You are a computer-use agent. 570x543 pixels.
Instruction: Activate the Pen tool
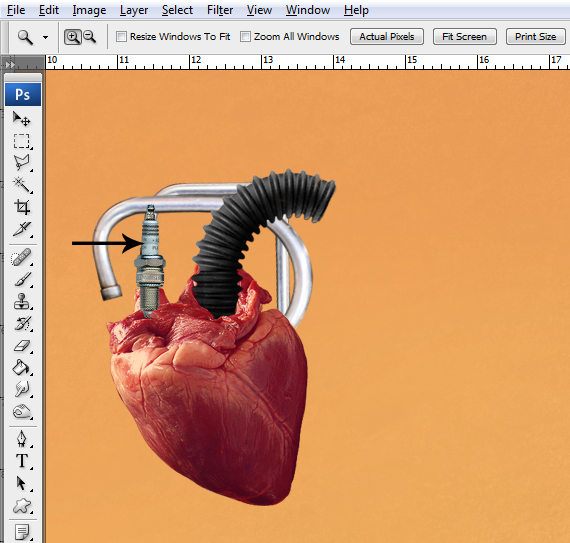(x=22, y=439)
